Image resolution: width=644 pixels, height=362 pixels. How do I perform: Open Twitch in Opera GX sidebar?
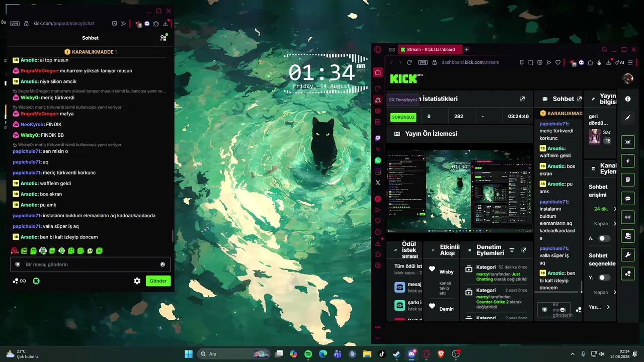tap(378, 138)
